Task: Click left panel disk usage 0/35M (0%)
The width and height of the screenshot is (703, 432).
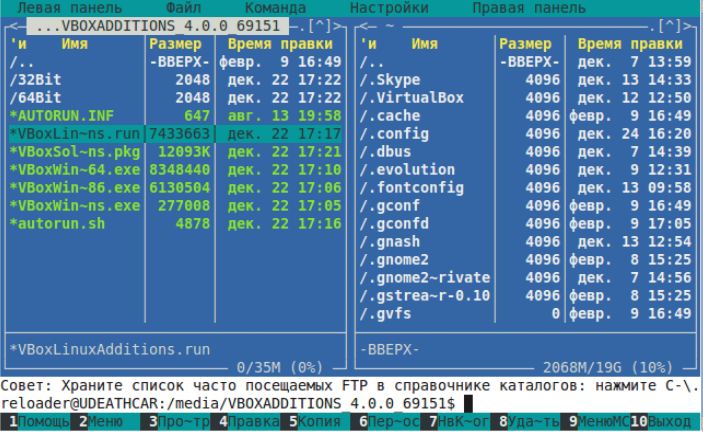Action: point(280,367)
